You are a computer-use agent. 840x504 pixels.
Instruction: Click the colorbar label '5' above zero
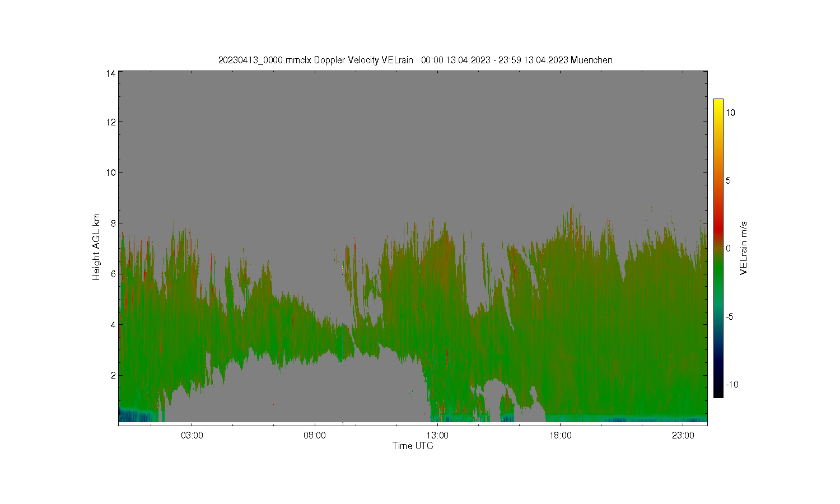tap(729, 180)
